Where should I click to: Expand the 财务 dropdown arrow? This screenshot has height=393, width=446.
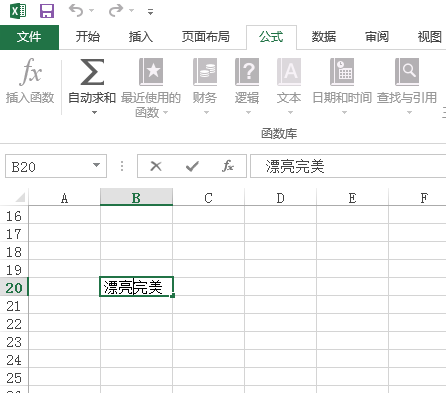(x=206, y=113)
